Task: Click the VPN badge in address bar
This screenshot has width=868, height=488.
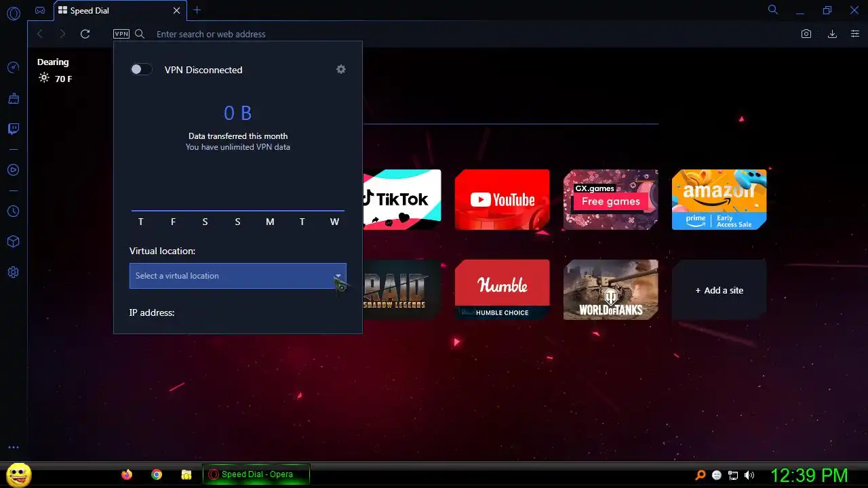Action: pyautogui.click(x=121, y=34)
